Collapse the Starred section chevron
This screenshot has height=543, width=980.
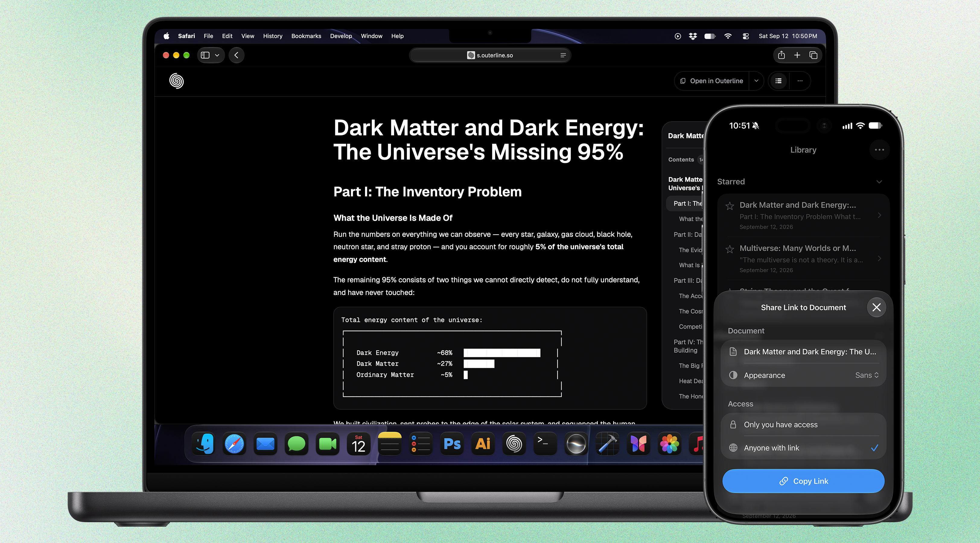pos(879,182)
